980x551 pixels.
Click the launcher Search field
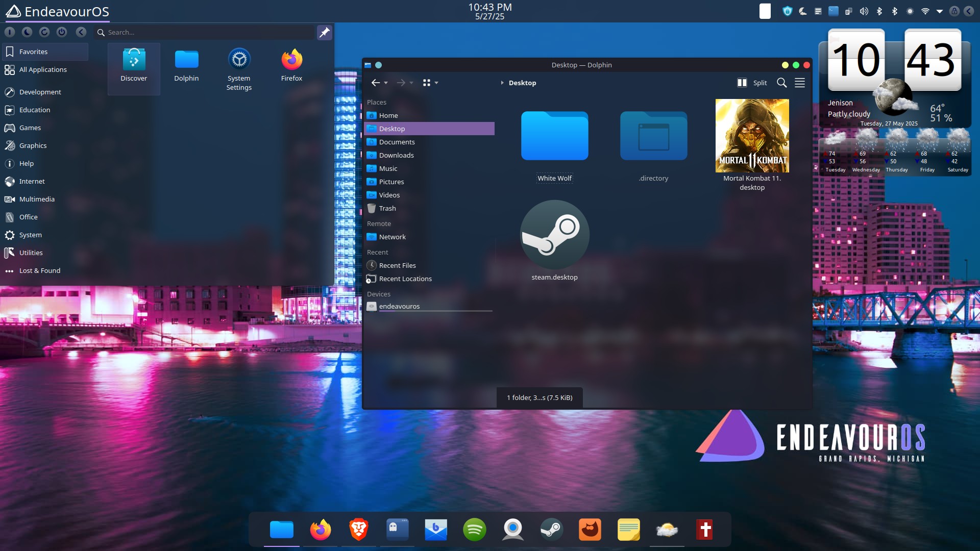[x=204, y=32]
